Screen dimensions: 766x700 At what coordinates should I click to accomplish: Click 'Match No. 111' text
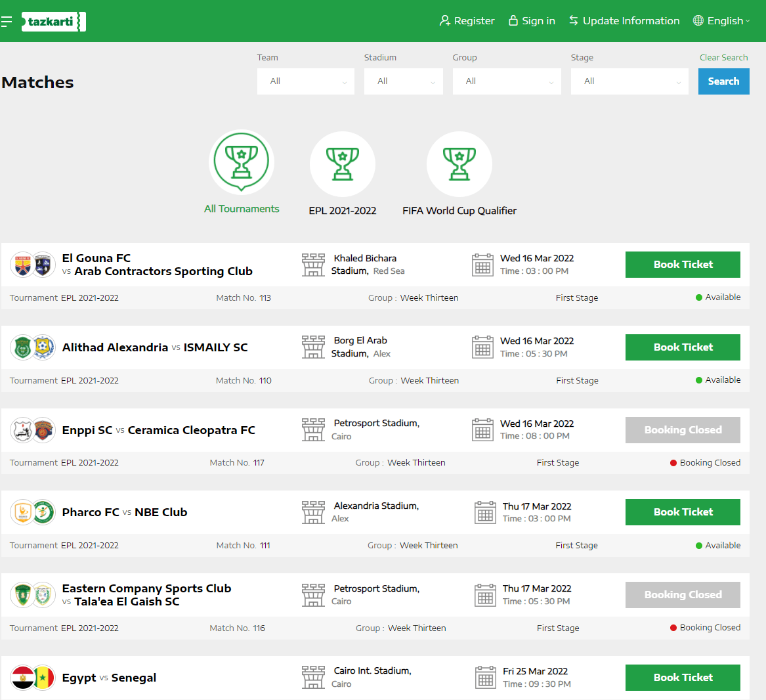244,545
